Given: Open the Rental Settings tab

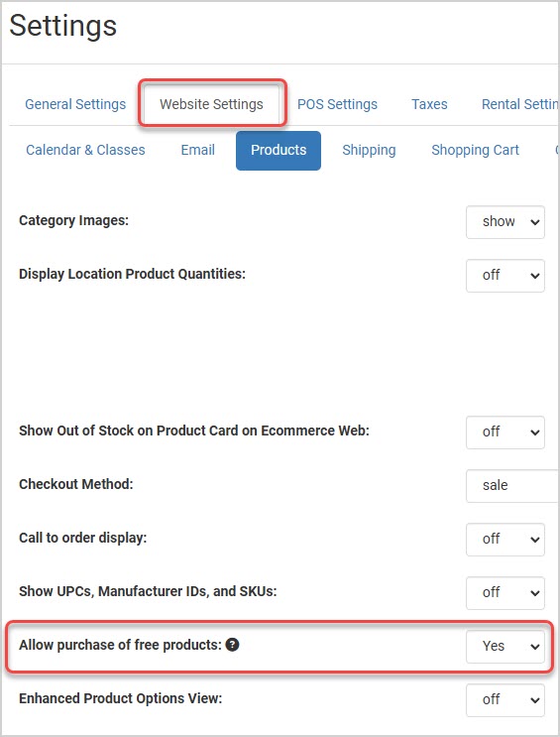Looking at the screenshot, I should (x=519, y=104).
